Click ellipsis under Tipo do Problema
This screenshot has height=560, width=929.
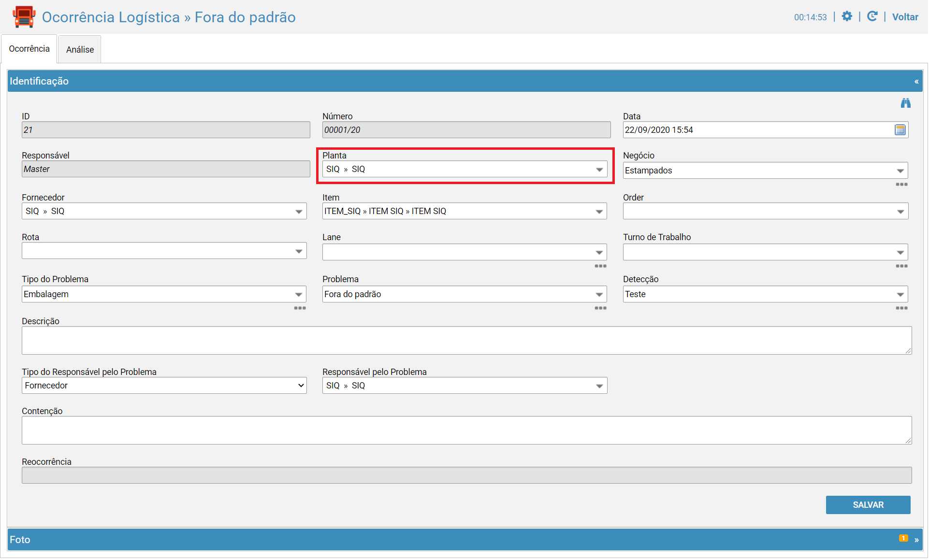coord(300,308)
